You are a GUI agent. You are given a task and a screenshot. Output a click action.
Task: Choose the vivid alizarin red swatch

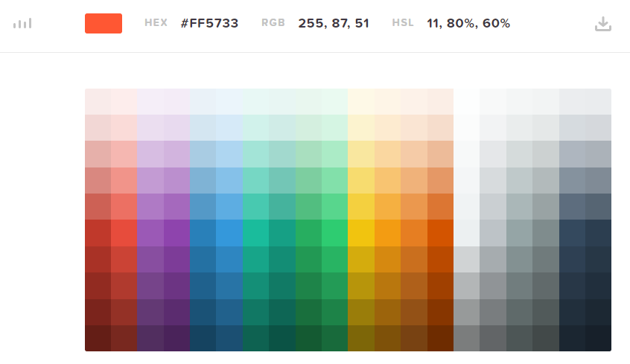[124, 233]
